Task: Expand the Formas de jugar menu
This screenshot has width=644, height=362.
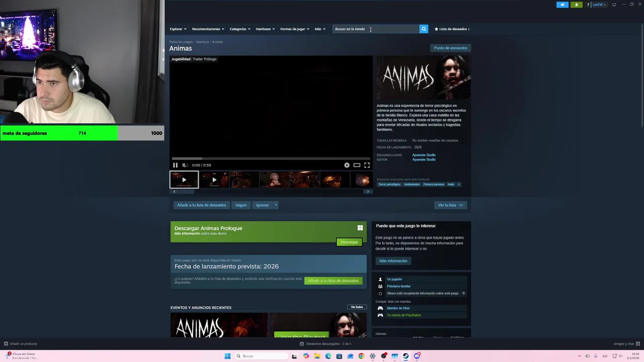Action: coord(294,29)
